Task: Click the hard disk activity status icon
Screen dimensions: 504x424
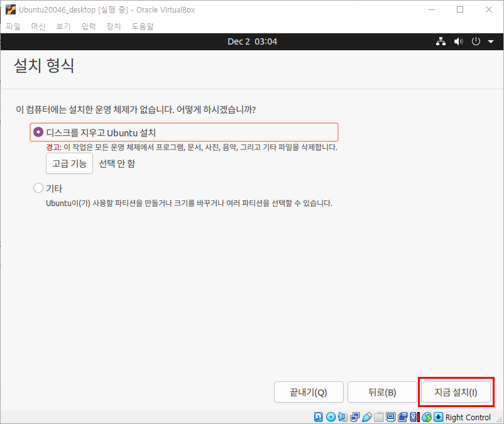Action: coord(318,417)
